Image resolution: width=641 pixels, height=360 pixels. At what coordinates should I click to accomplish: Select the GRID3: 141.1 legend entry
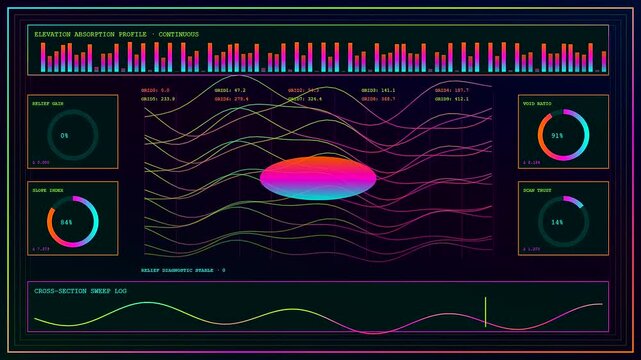click(x=378, y=90)
